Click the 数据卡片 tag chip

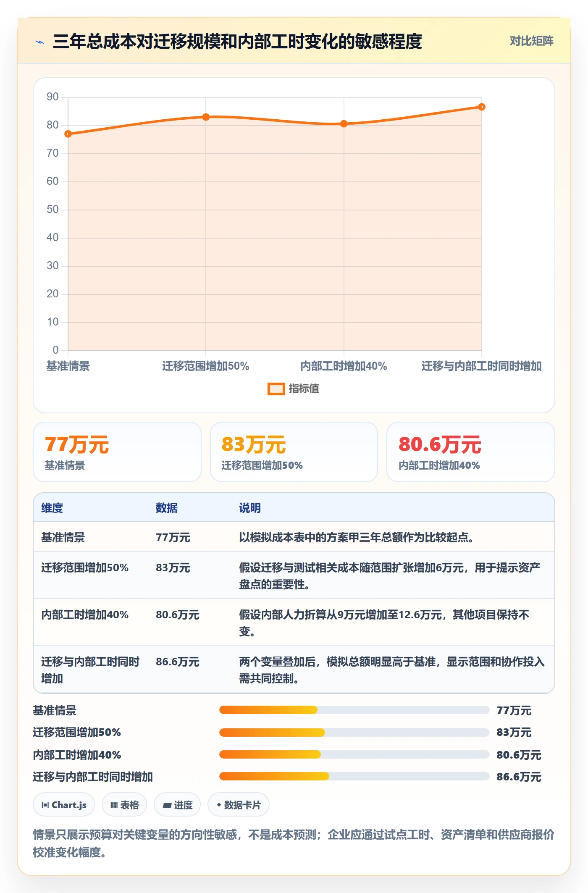239,805
